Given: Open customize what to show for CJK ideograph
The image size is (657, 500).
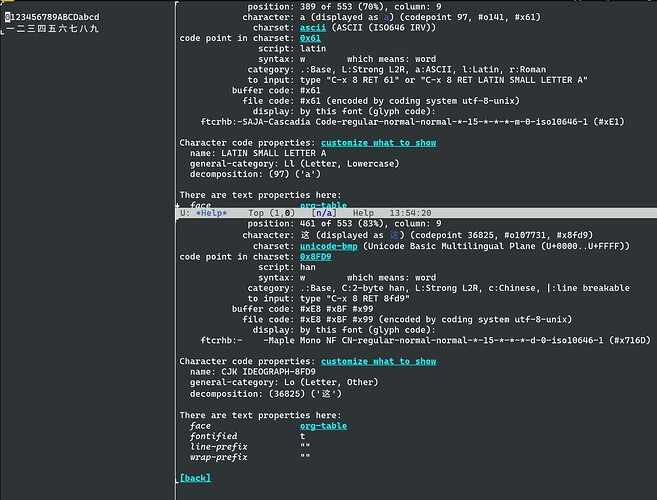Looking at the screenshot, I should (378, 361).
